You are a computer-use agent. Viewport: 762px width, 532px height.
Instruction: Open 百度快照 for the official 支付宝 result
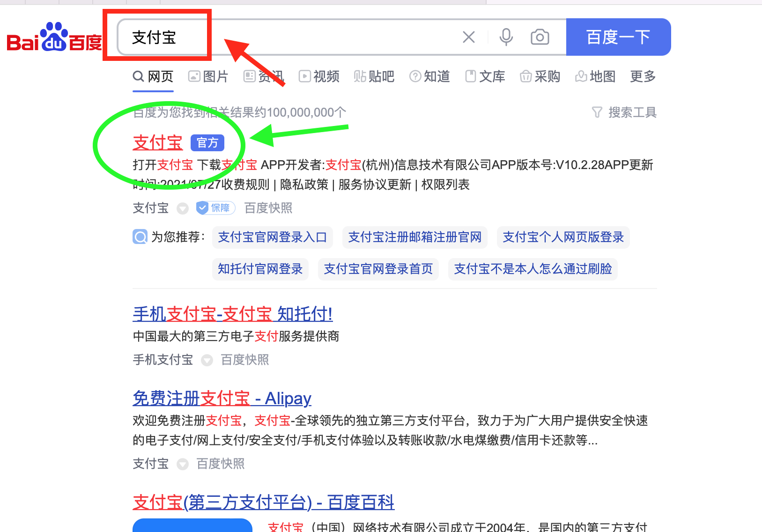268,208
